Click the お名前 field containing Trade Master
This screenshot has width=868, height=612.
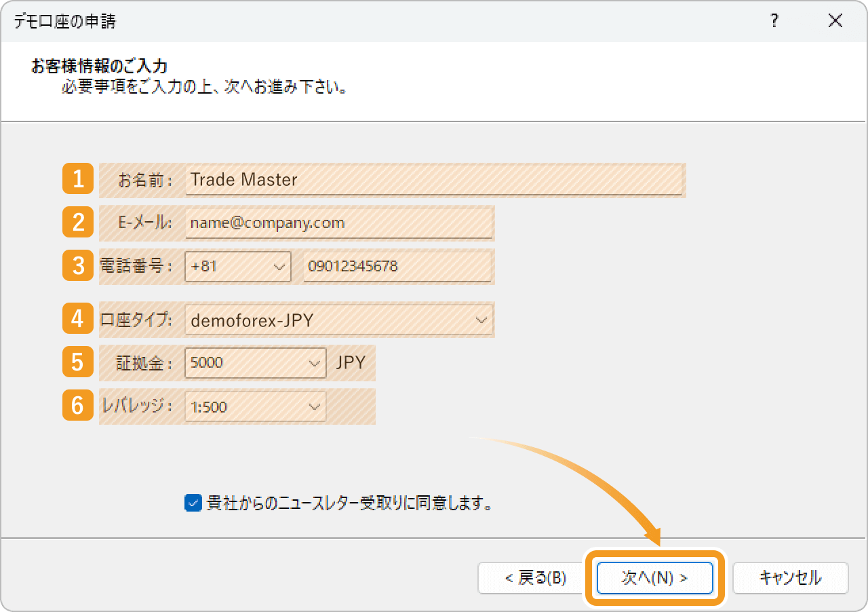[x=434, y=180]
